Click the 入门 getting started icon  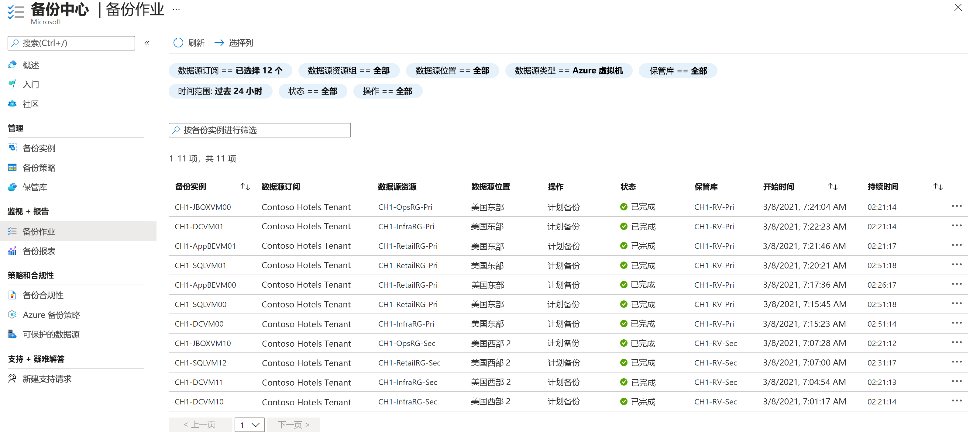(12, 84)
